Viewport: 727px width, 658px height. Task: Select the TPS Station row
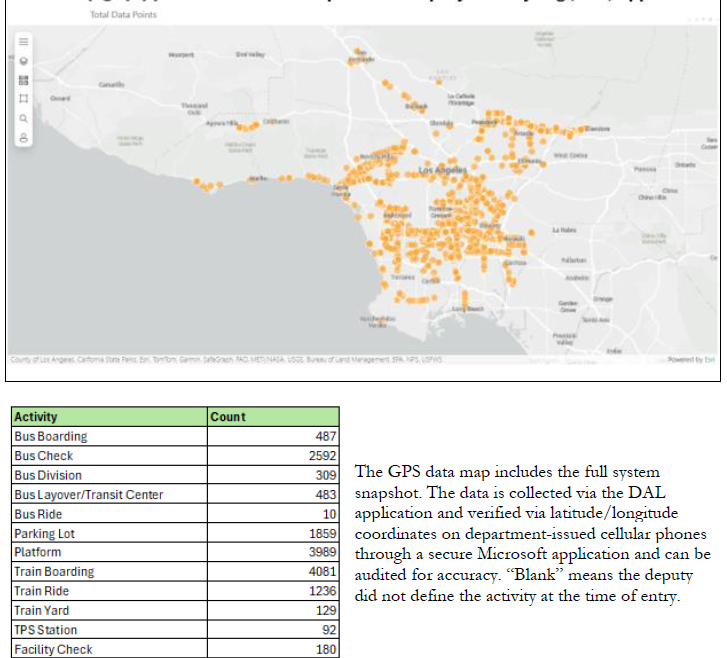pos(44,630)
